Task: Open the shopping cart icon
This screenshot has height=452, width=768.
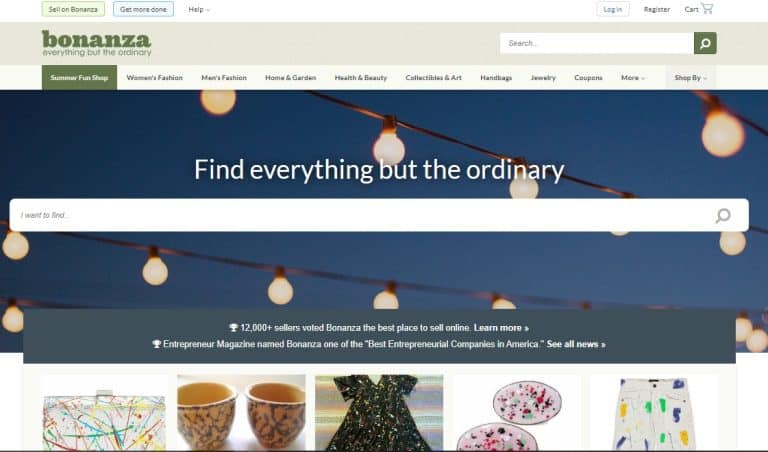Action: pos(707,9)
